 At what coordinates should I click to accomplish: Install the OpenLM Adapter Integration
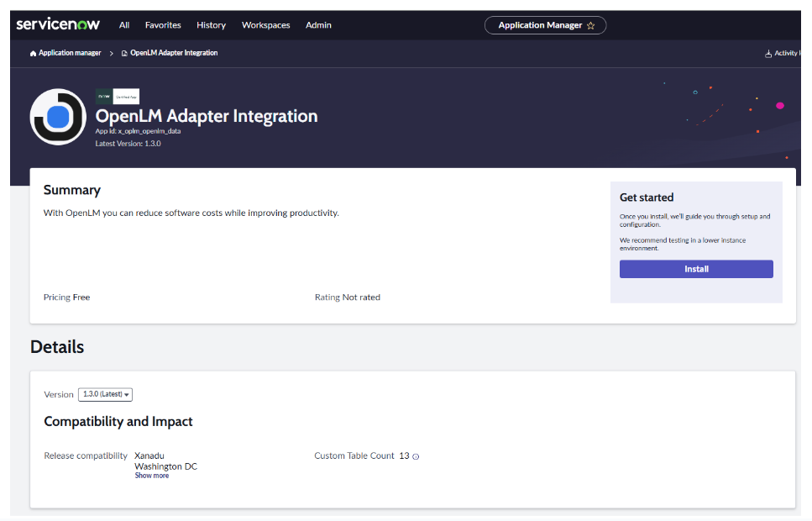(696, 269)
